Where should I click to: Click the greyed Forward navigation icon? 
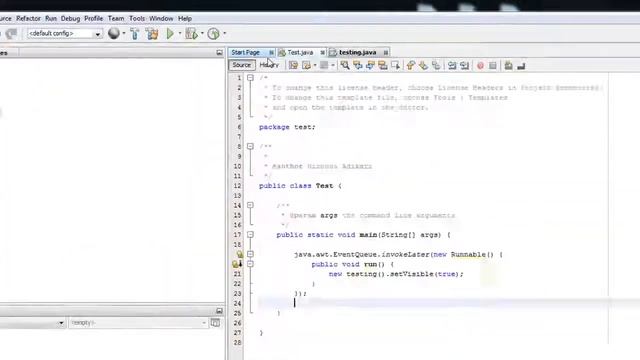click(x=324, y=65)
